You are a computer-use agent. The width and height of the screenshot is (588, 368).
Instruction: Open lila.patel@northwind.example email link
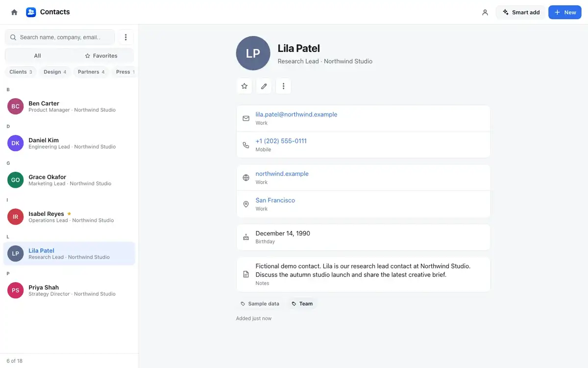296,114
